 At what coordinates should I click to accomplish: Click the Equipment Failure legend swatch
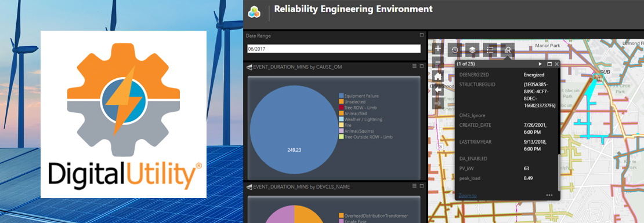[x=341, y=96]
